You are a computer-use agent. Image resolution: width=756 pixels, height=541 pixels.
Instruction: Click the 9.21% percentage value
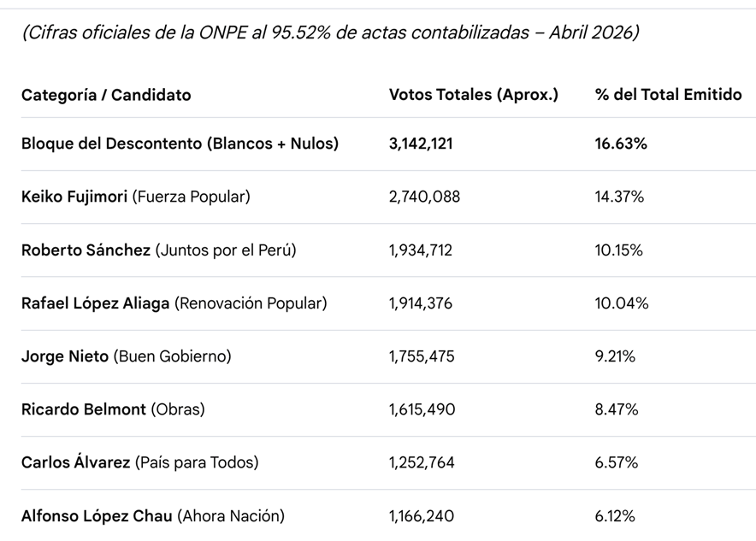click(615, 356)
